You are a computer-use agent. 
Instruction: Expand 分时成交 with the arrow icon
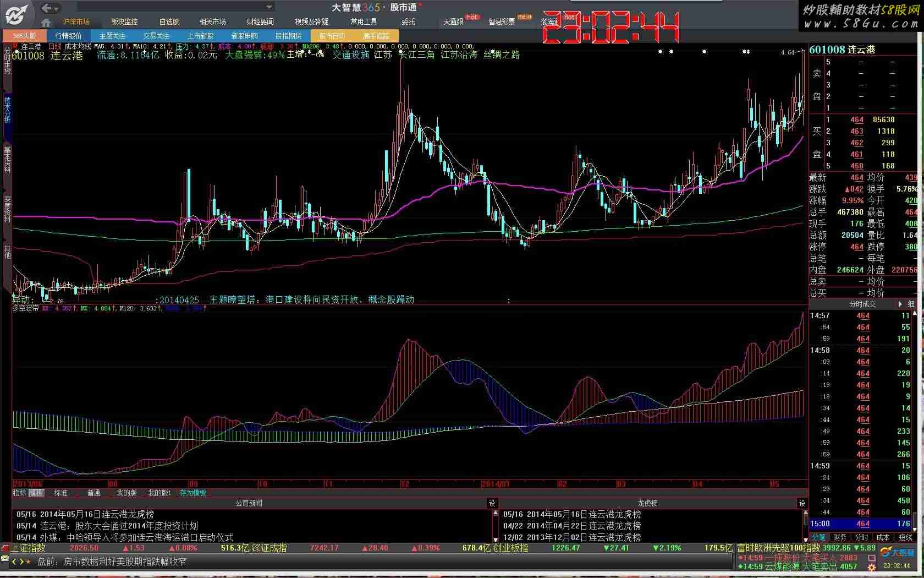[900, 304]
